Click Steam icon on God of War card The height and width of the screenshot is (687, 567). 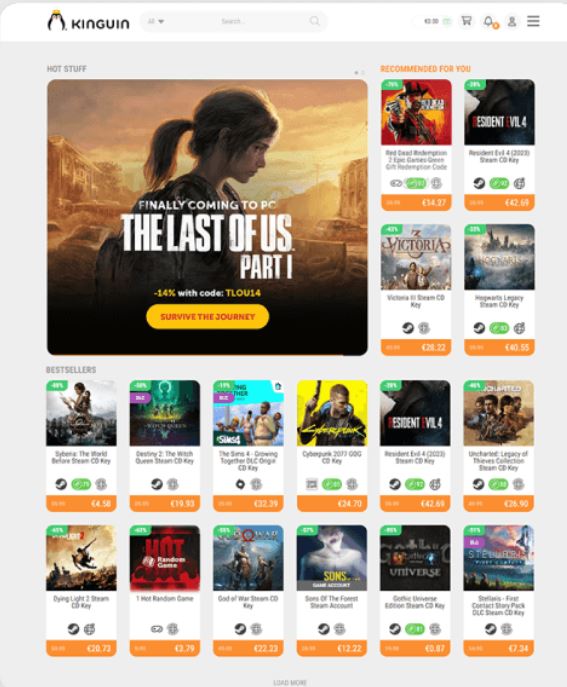(240, 629)
